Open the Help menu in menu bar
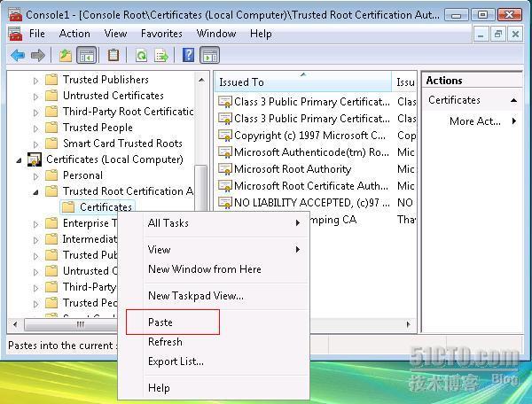Viewport: 532px width, 404px height. [261, 34]
